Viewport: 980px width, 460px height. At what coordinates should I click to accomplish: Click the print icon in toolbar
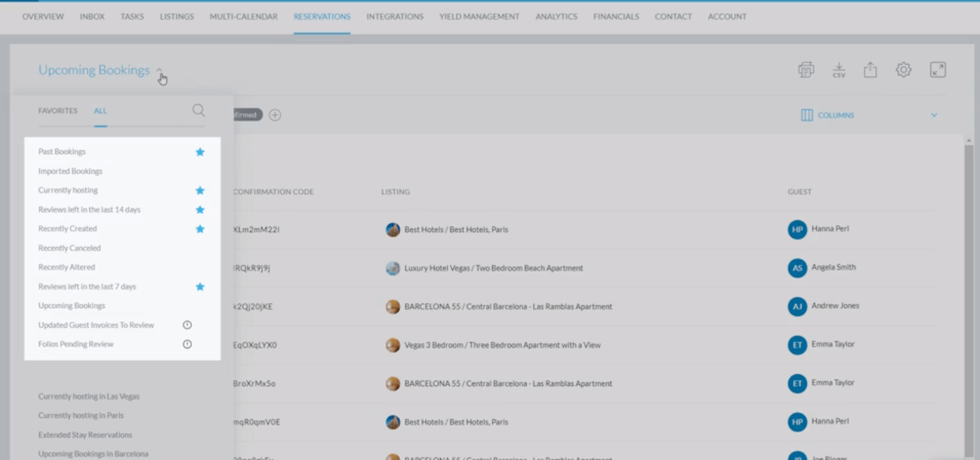tap(806, 70)
